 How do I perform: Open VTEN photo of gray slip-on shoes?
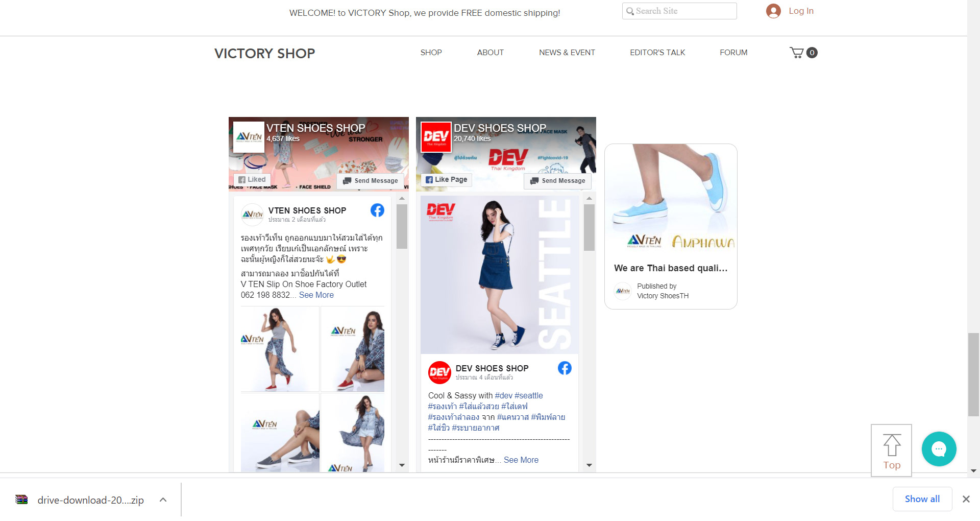280,432
